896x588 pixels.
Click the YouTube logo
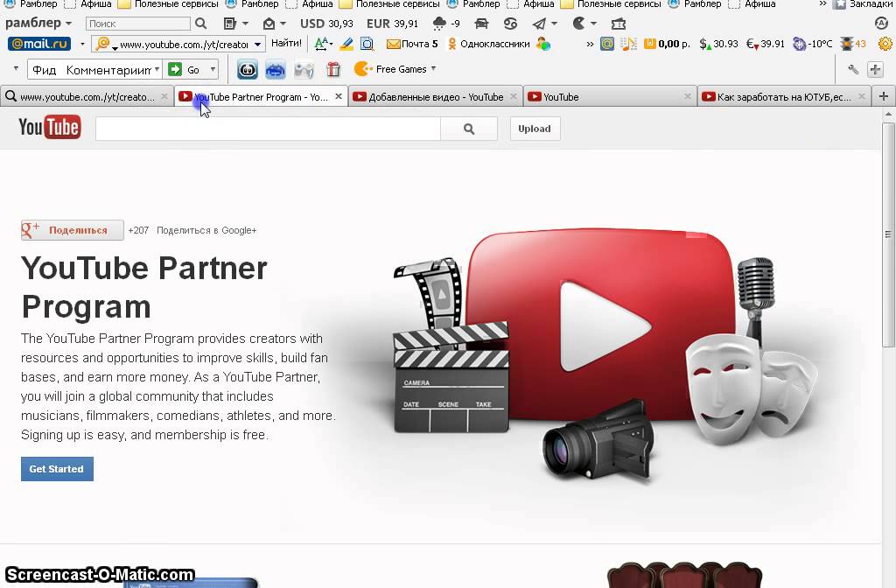coord(50,128)
